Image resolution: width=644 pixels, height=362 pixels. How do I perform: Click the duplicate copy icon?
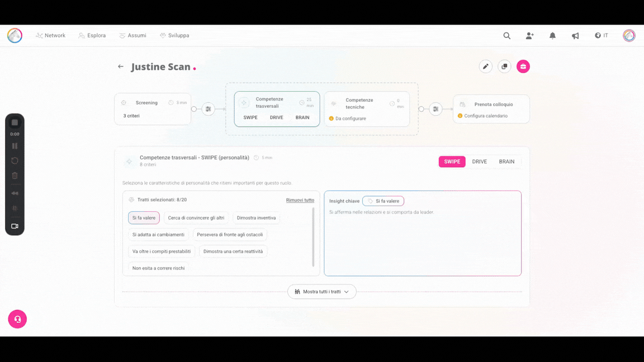(504, 66)
